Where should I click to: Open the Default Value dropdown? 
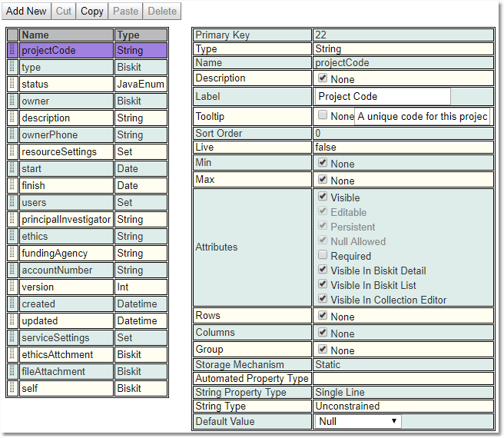click(x=358, y=421)
